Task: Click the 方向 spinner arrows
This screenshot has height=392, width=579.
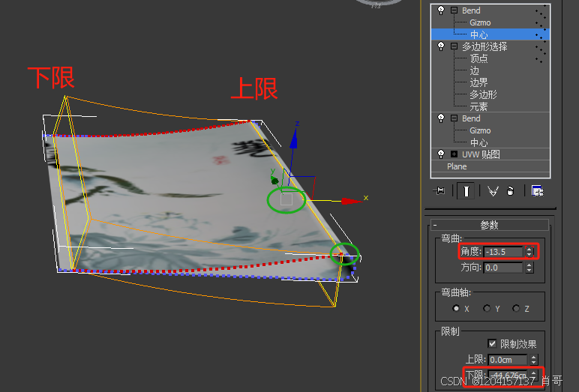Action: tap(529, 268)
